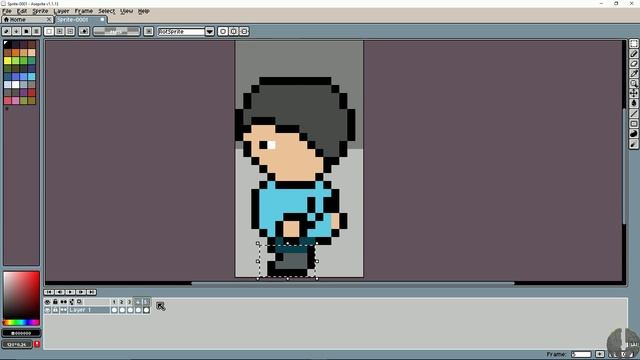Viewport: 640px width, 360px height.
Task: Select the Eyedropper tool
Action: (x=633, y=73)
